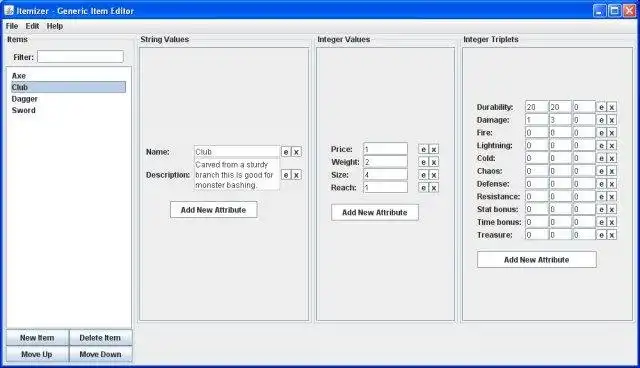Click the 'x' remove button for Reach
This screenshot has height=368, width=640.
pos(434,188)
